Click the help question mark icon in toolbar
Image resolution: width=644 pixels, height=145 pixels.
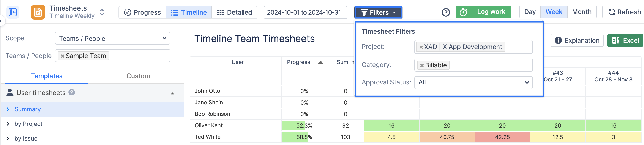tap(445, 12)
